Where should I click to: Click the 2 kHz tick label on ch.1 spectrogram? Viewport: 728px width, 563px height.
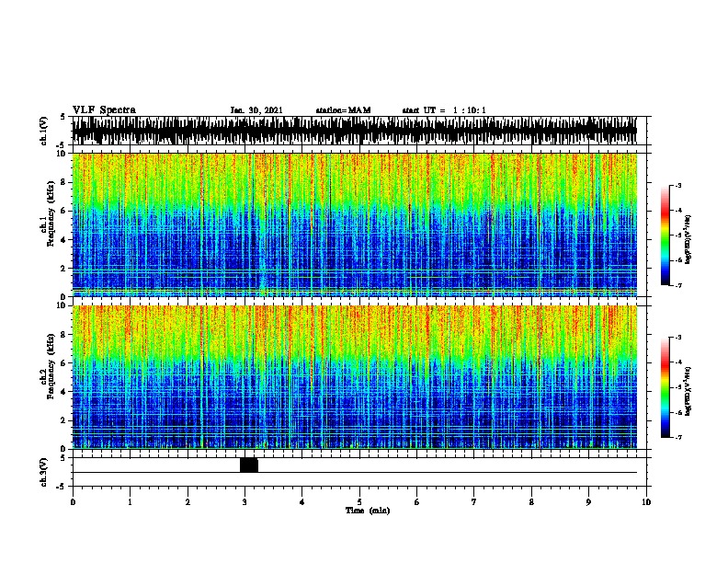[x=63, y=269]
